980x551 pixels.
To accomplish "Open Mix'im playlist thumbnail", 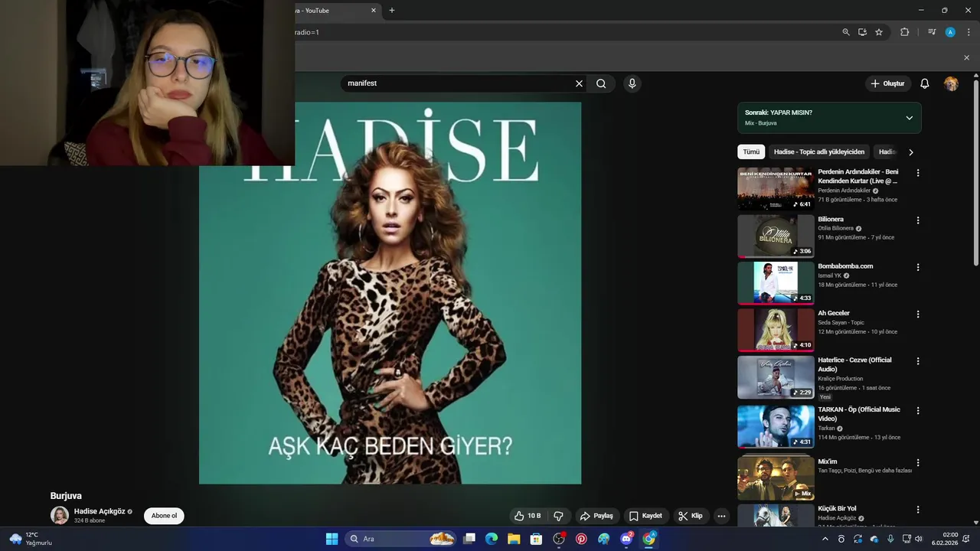I will [x=776, y=478].
